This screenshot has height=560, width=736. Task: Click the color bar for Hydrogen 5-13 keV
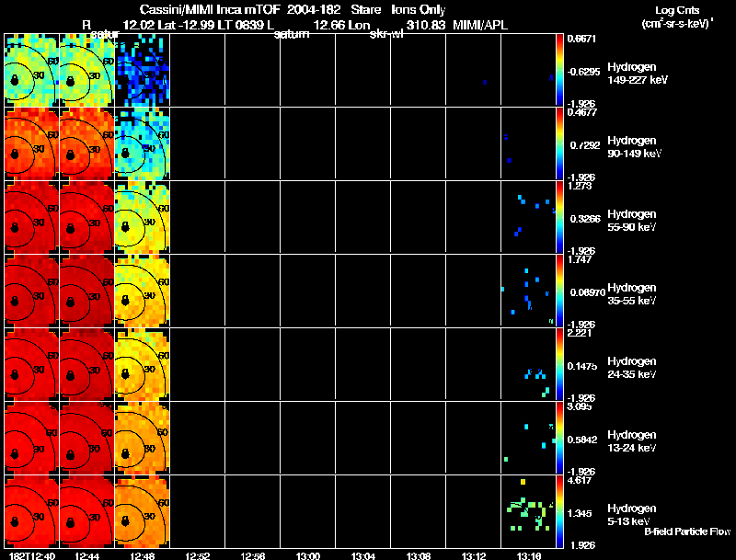coord(561,511)
